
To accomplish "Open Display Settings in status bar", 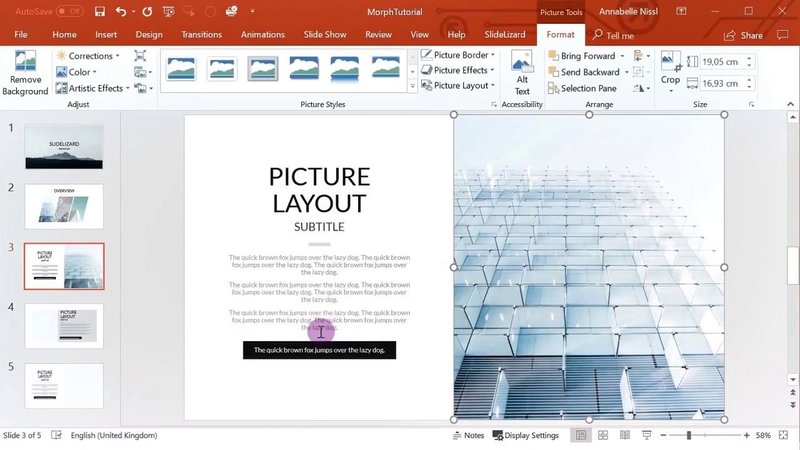I will pyautogui.click(x=525, y=436).
